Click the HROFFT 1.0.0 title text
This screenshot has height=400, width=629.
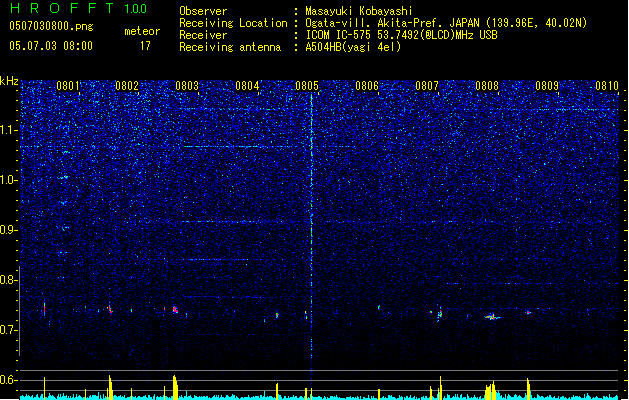[78, 8]
